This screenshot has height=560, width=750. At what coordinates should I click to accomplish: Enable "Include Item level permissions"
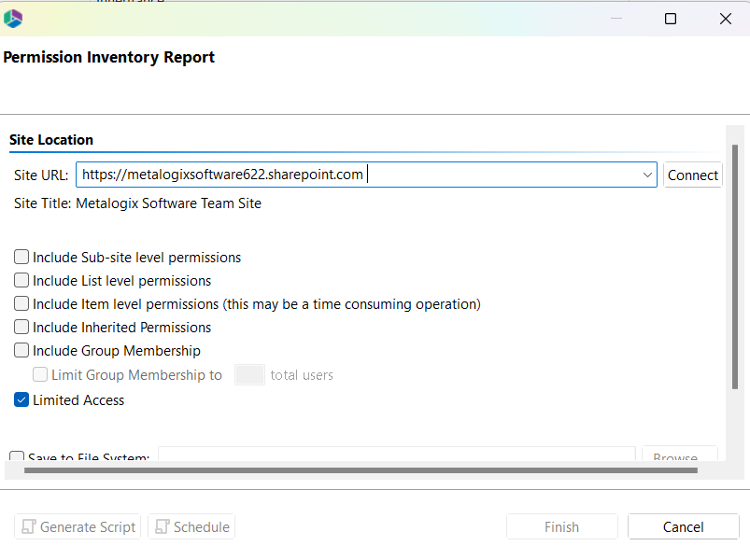pos(21,302)
